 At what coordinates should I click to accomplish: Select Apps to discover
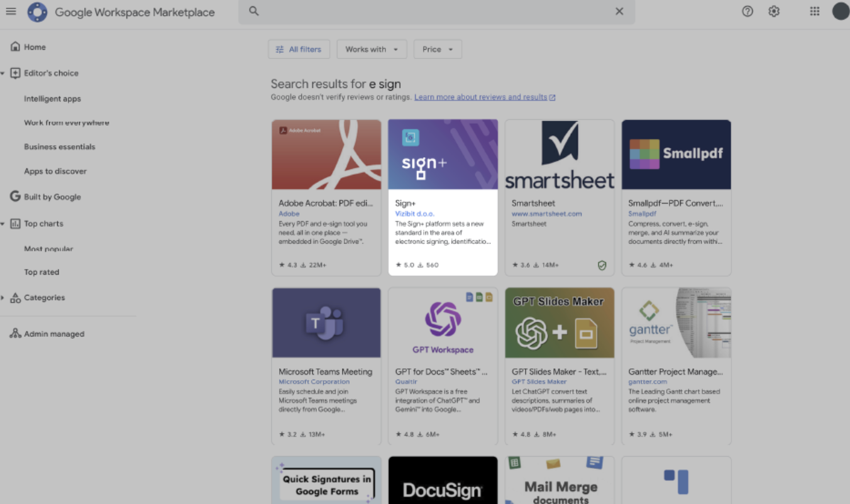click(55, 171)
